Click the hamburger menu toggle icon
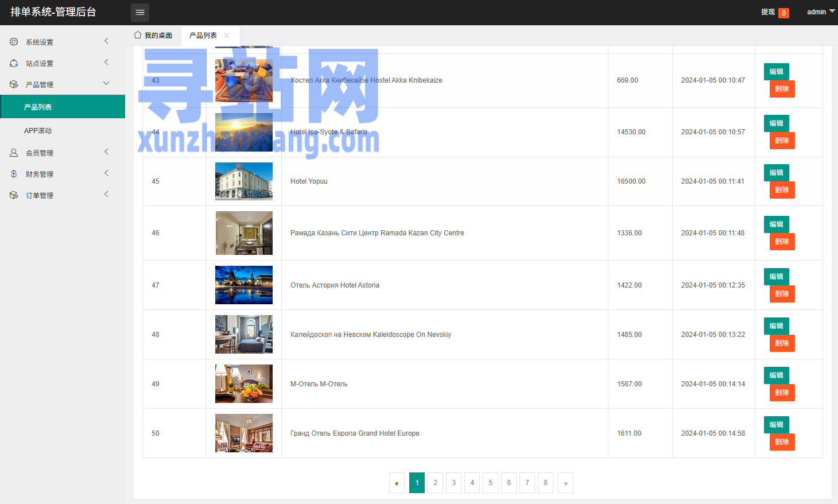 (x=139, y=12)
